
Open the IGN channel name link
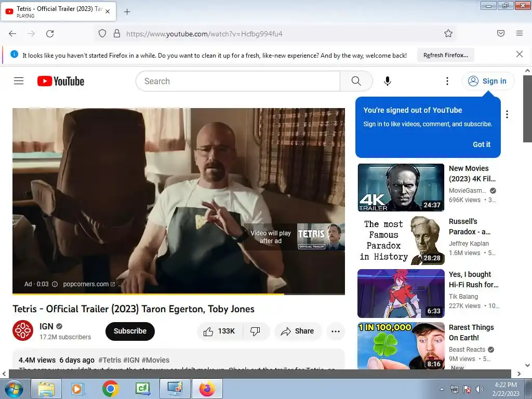46,326
